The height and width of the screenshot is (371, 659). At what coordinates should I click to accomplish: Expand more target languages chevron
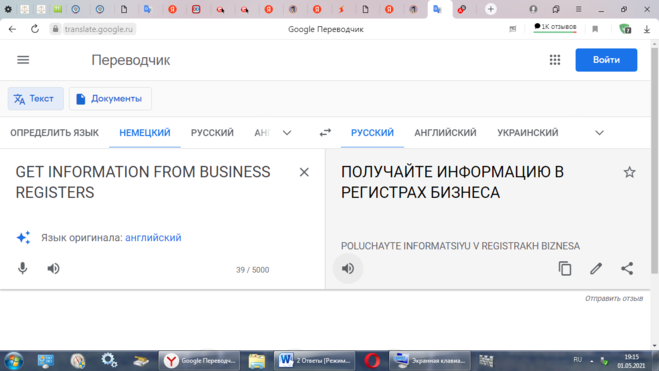(x=599, y=133)
